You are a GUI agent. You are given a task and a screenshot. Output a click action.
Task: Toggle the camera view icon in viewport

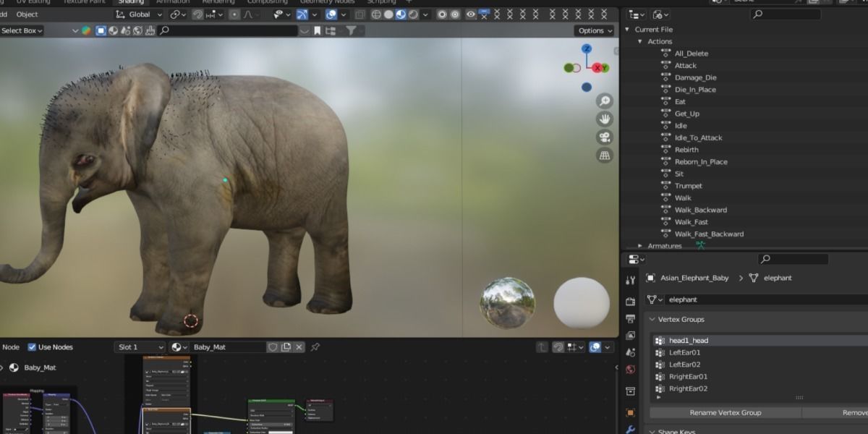click(x=604, y=137)
